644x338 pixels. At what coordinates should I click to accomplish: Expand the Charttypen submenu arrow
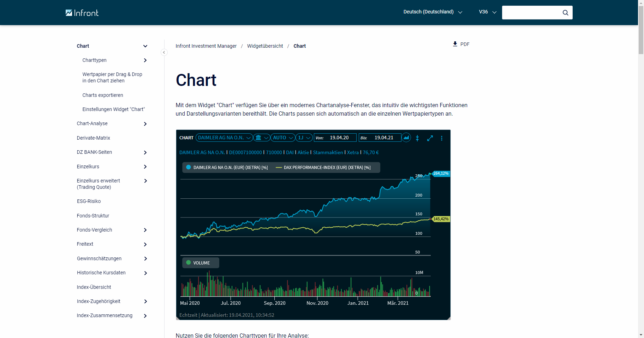click(x=145, y=60)
